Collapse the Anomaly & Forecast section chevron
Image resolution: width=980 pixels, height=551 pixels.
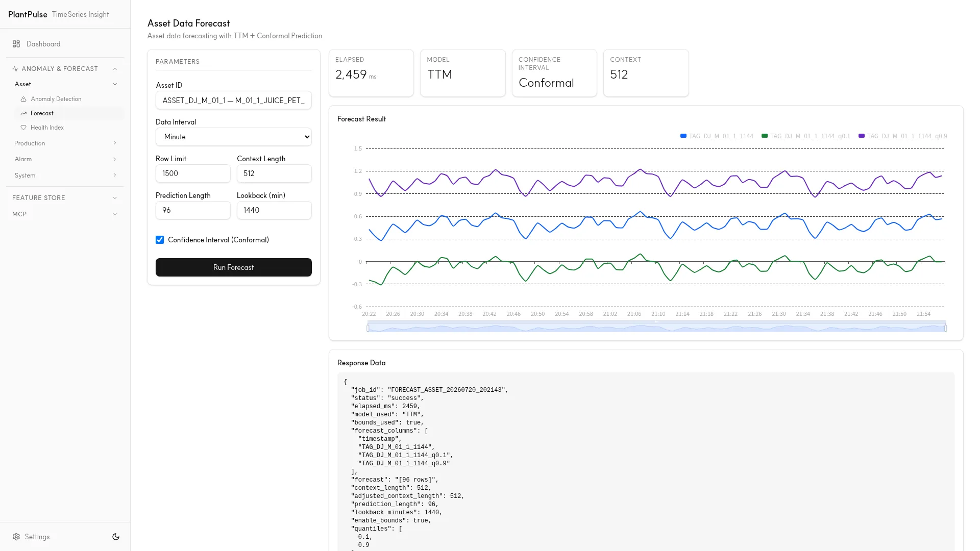[x=115, y=69]
